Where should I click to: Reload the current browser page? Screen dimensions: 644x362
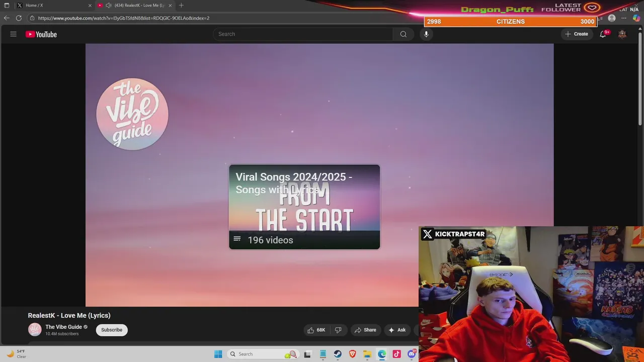(19, 18)
